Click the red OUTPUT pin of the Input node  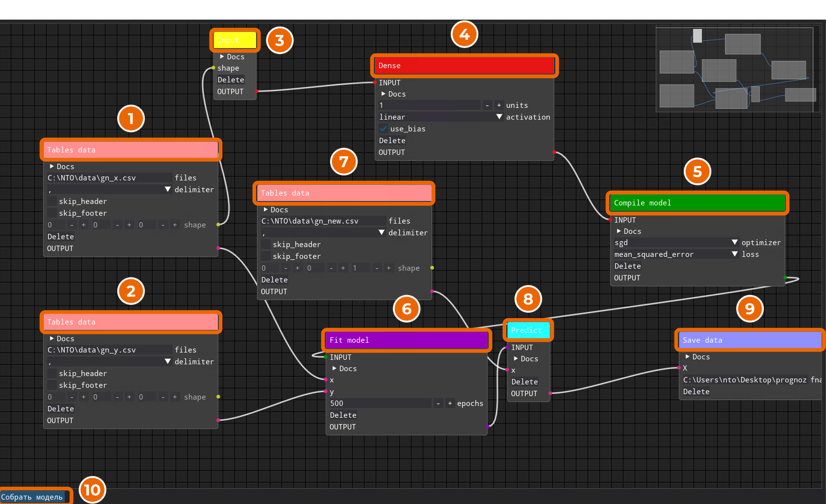(x=257, y=91)
